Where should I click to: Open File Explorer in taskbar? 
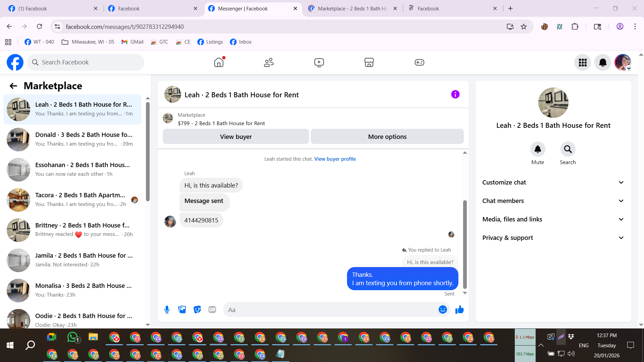(93, 337)
